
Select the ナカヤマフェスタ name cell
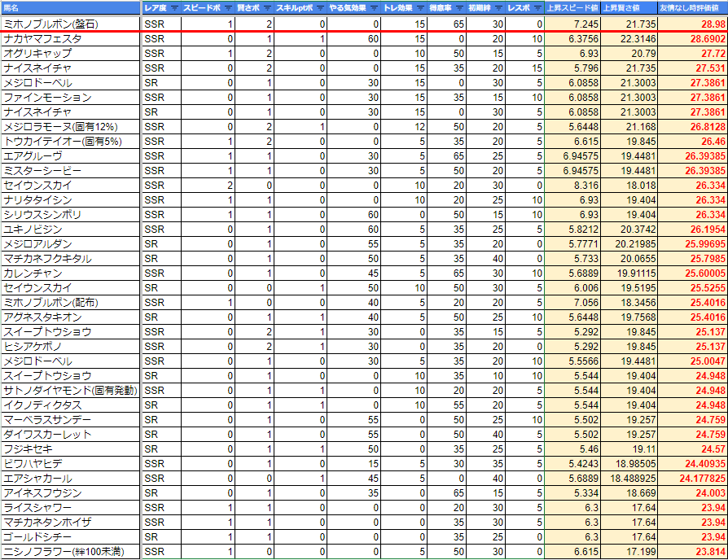[x=70, y=39]
